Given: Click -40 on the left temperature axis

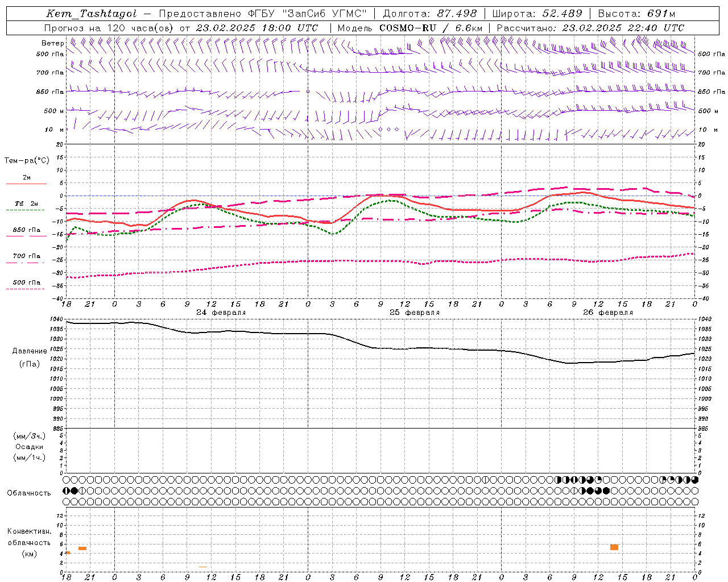Looking at the screenshot, I should [57, 299].
